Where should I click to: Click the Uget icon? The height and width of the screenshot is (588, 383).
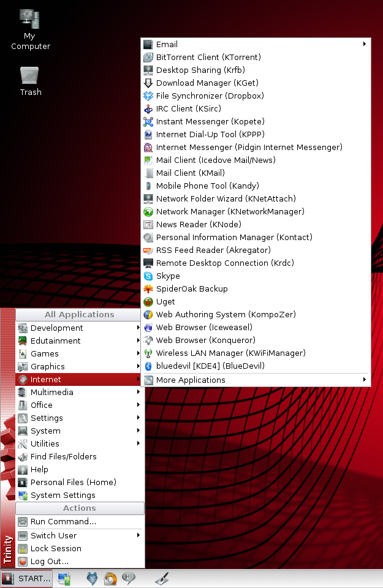coord(148,301)
